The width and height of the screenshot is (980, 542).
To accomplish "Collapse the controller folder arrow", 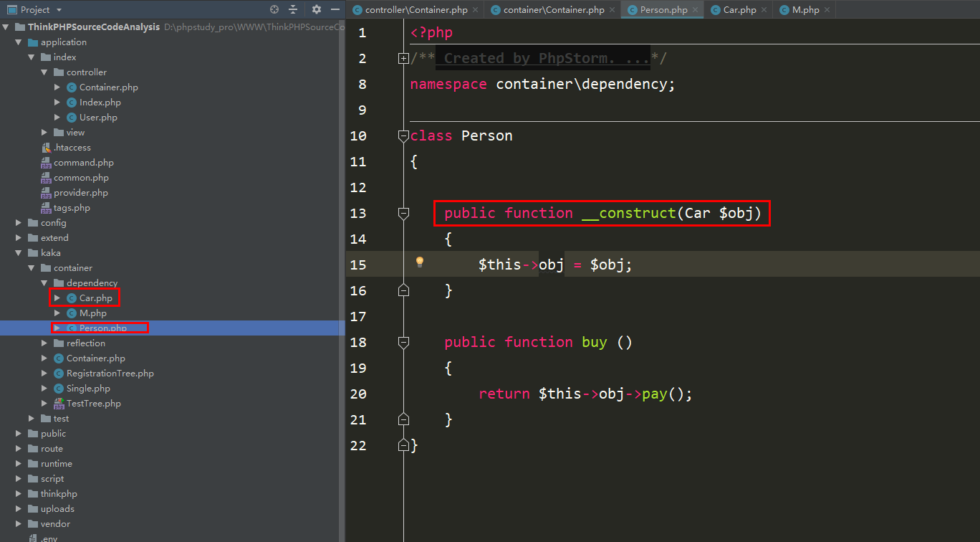I will [44, 72].
